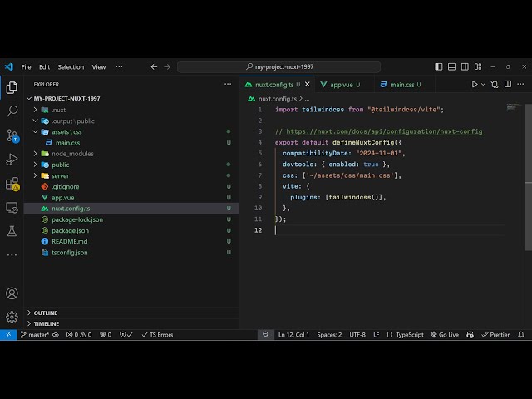Open Source Control view with 11 changes
The width and height of the screenshot is (532, 399).
coord(12,135)
